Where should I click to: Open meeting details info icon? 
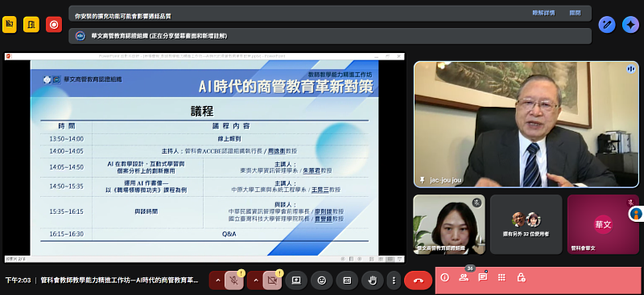444,278
